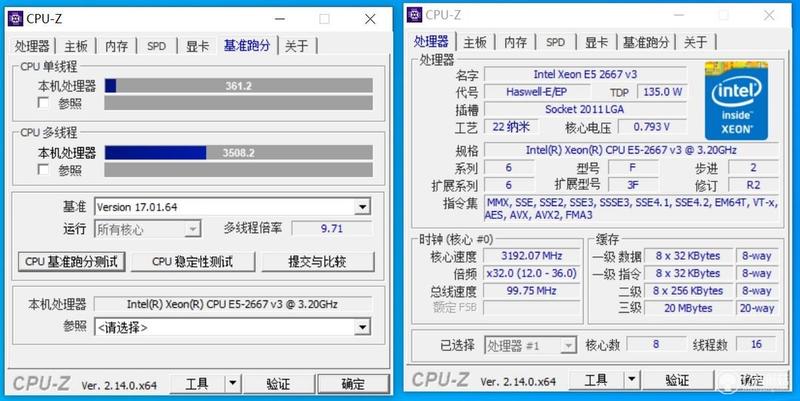Switch to SPD tab in left window
This screenshot has width=800, height=401.
[x=157, y=46]
